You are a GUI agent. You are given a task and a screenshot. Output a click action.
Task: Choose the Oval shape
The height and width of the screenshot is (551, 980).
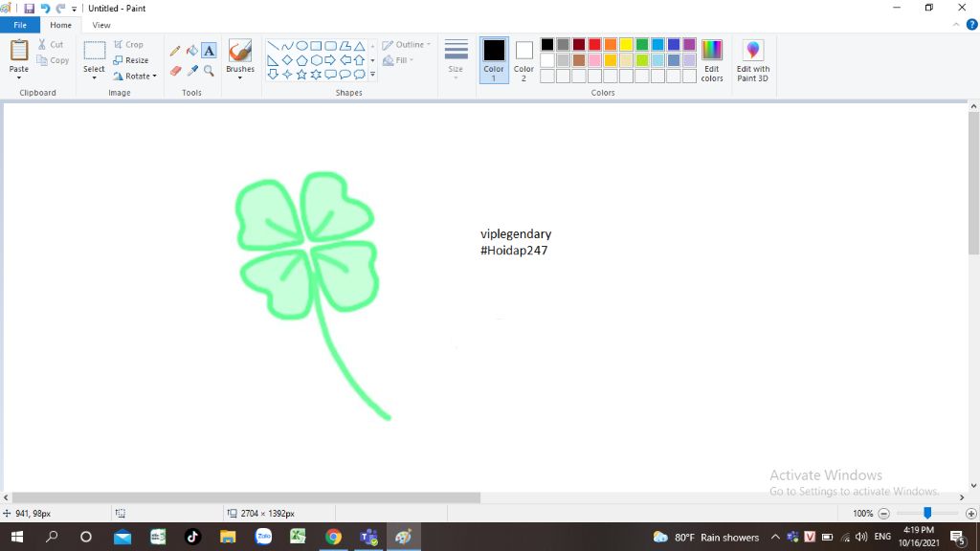[301, 46]
